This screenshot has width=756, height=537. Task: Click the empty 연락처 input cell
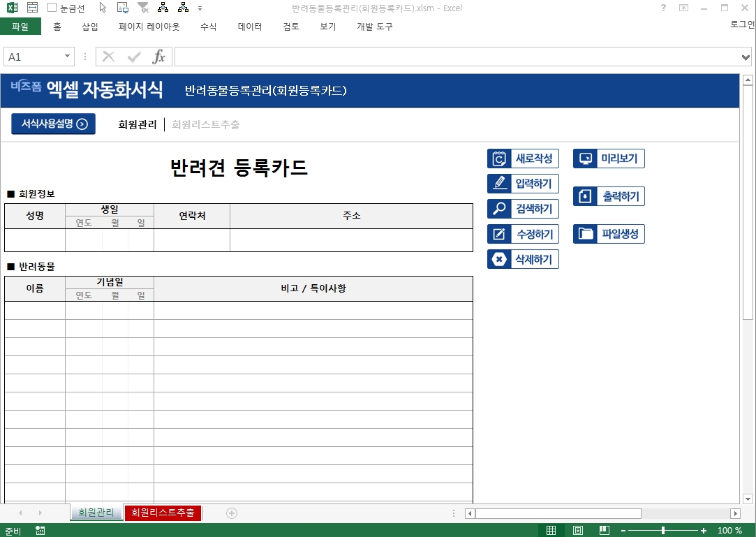192,240
